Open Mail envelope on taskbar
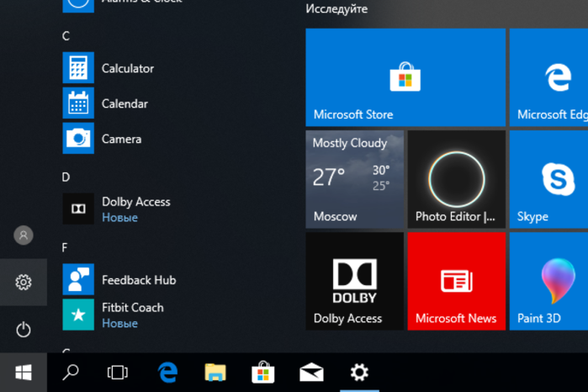The image size is (588, 392). coord(311,373)
